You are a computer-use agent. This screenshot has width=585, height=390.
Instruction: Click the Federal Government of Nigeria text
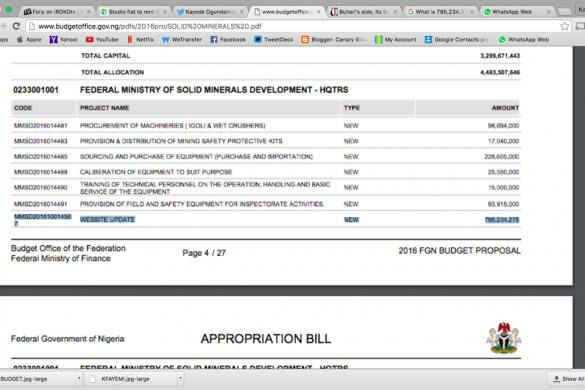(68, 339)
